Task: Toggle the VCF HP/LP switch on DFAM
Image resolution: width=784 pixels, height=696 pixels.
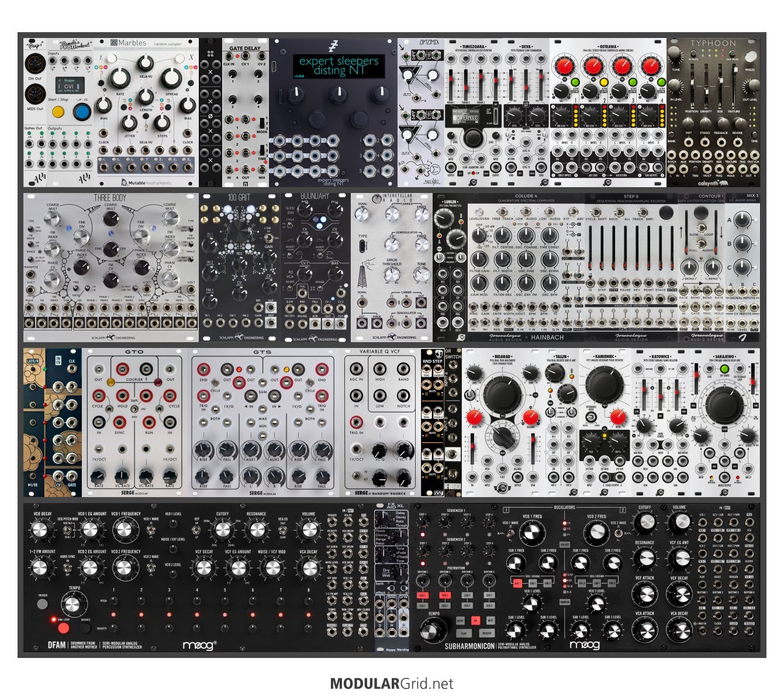Action: coord(197,529)
